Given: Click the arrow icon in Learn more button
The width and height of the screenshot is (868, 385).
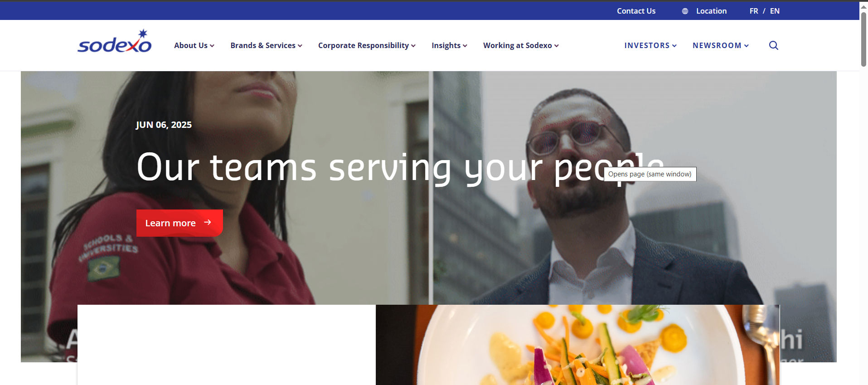Looking at the screenshot, I should 208,222.
